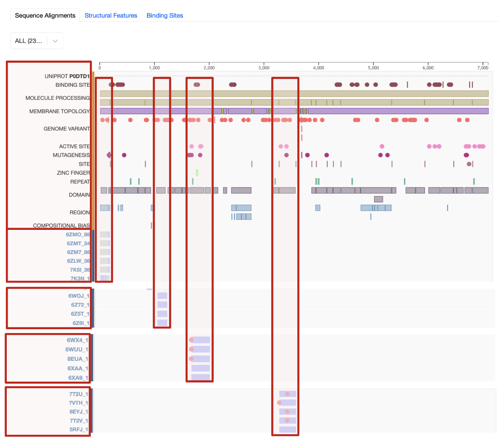
Task: Click the aligned block in 6Z72_1 row
Action: [162, 305]
